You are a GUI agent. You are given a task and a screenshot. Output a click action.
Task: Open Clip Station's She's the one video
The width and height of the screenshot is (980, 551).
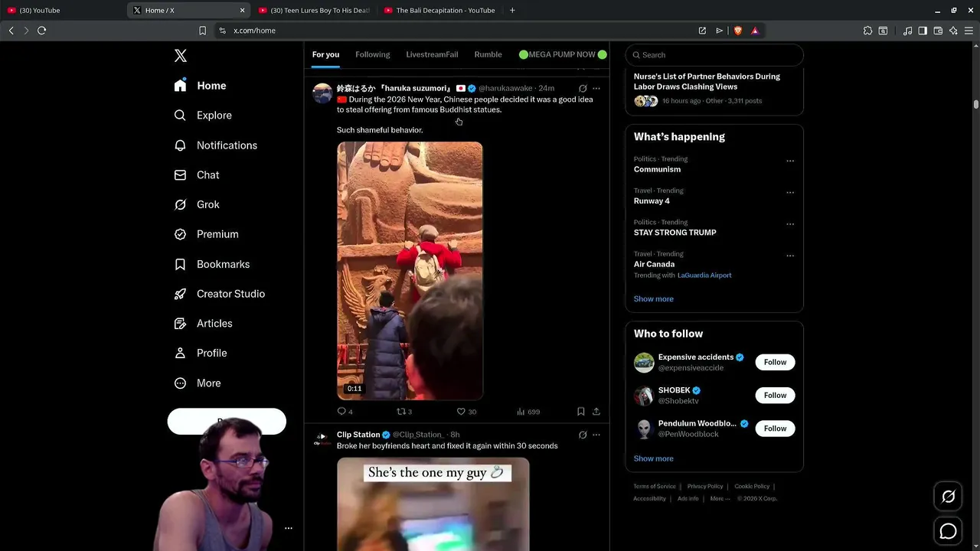(x=433, y=504)
